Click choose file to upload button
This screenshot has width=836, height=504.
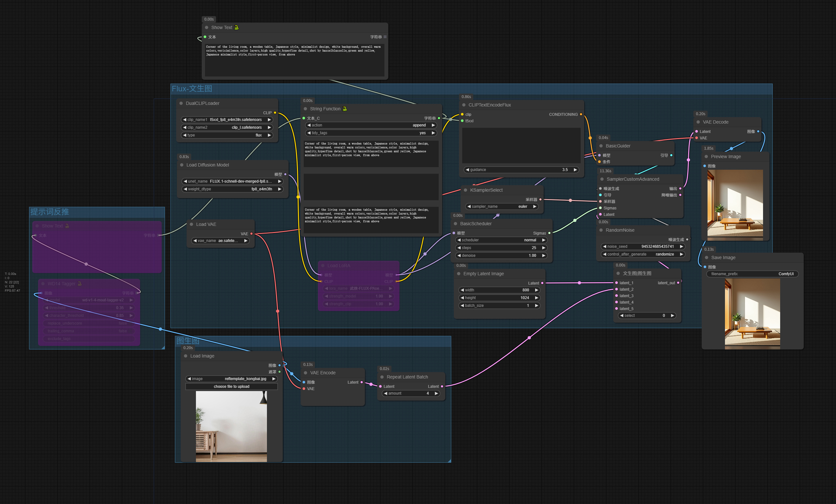[x=232, y=386]
